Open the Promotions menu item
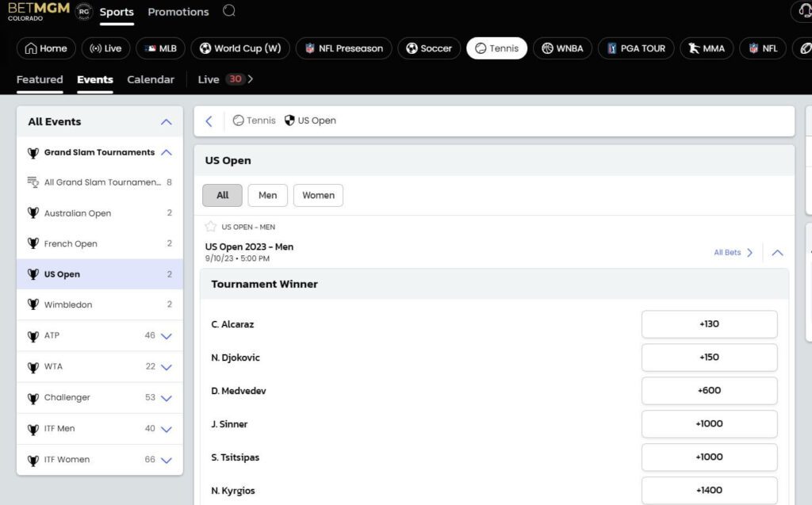Viewport: 812px width, 505px height. point(178,11)
